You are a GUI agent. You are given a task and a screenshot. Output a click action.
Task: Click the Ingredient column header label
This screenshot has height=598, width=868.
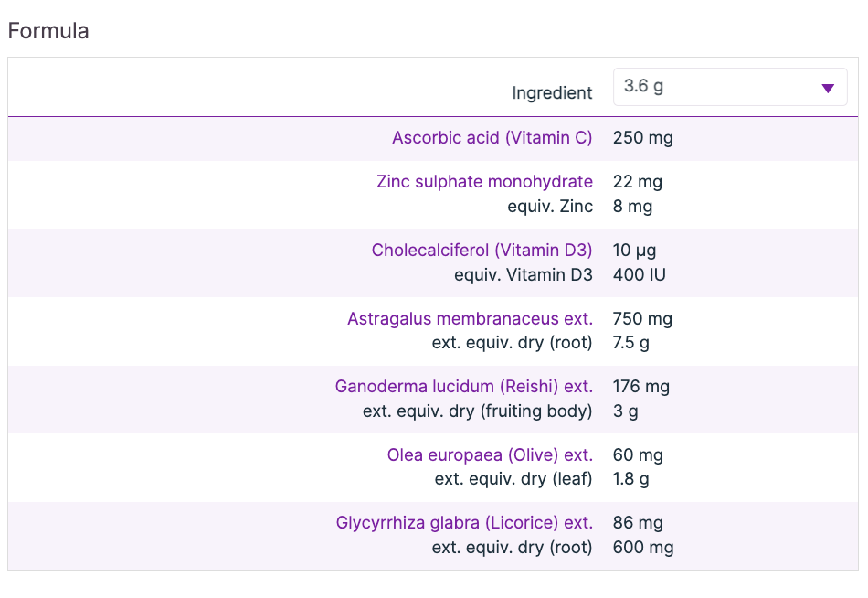click(x=552, y=93)
